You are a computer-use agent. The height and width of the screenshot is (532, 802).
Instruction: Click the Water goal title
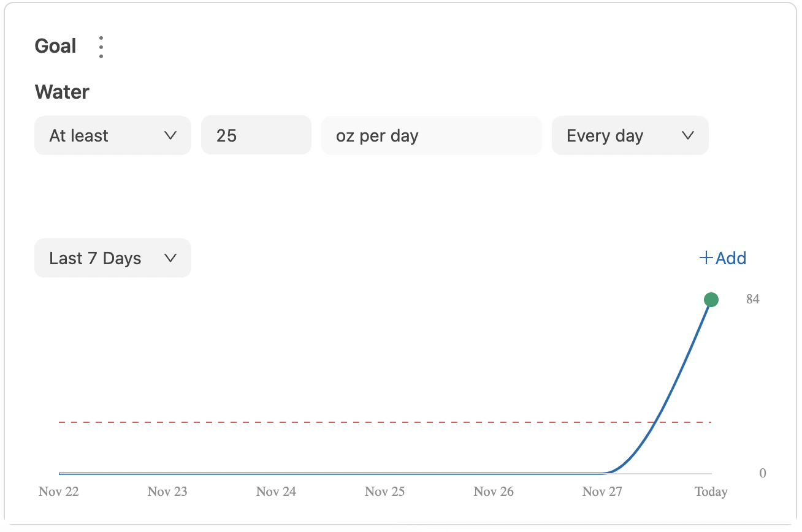pyautogui.click(x=62, y=92)
